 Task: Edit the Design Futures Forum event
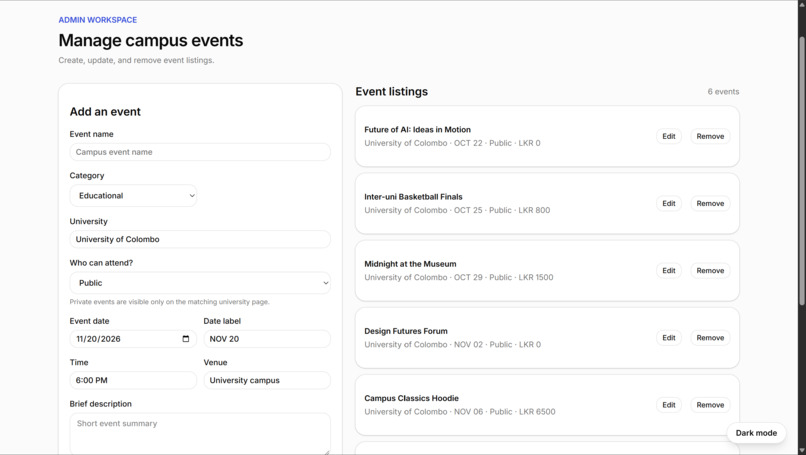(669, 338)
